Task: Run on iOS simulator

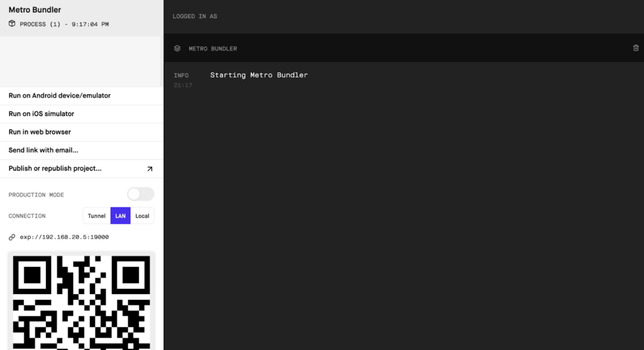Action: (x=82, y=114)
